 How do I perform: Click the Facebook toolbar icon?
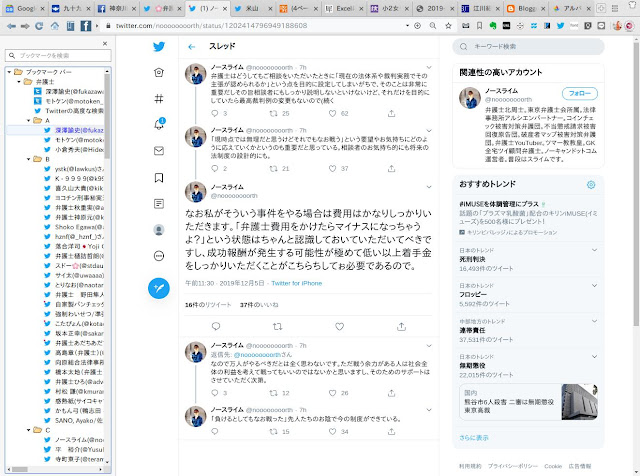(86, 26)
